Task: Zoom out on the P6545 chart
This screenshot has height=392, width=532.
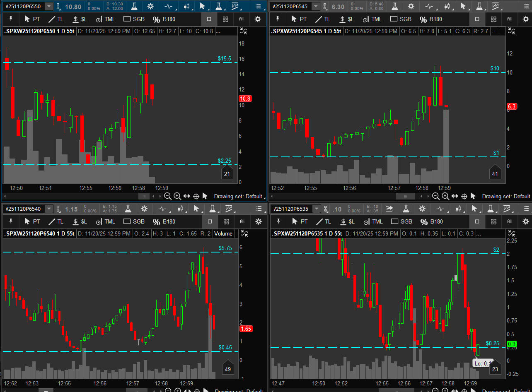Action: tap(436, 196)
